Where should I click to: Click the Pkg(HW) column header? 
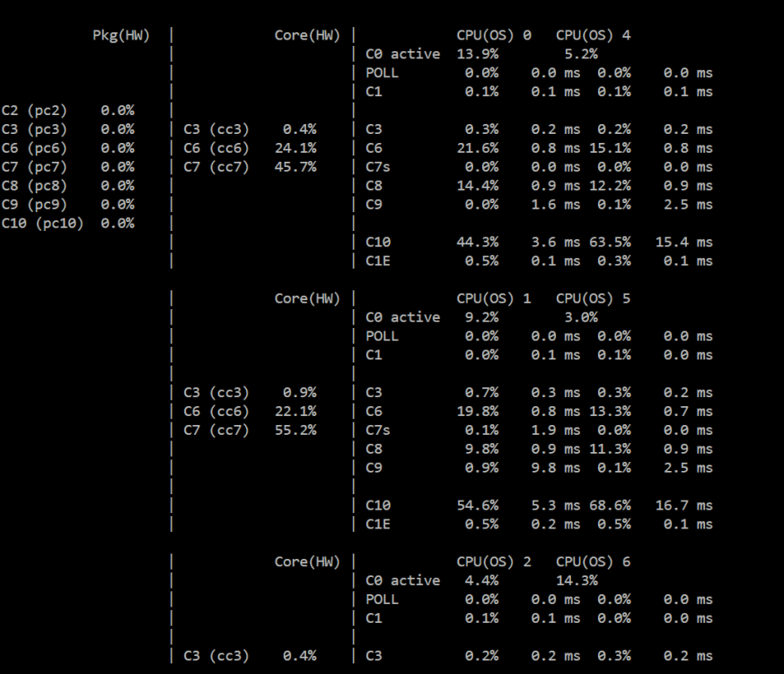[121, 36]
